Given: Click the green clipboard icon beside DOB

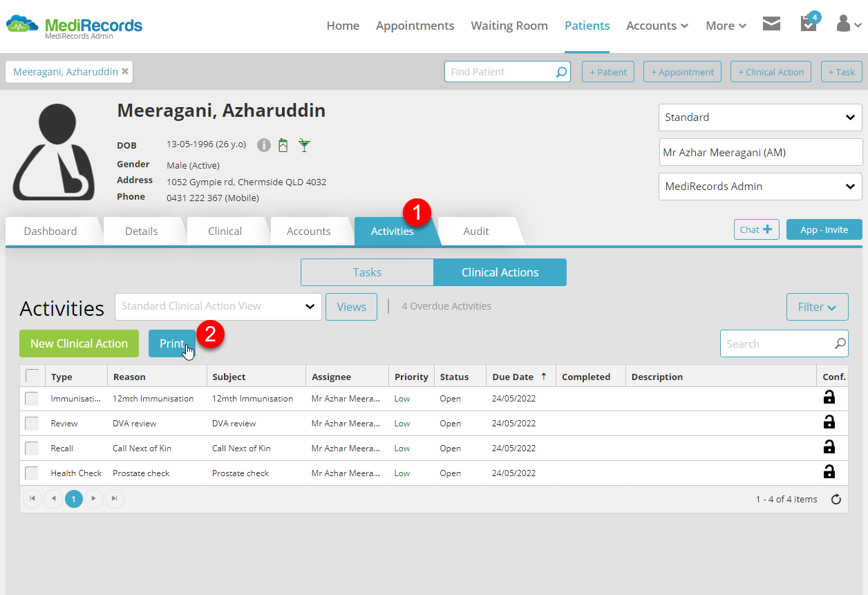Looking at the screenshot, I should [283, 145].
